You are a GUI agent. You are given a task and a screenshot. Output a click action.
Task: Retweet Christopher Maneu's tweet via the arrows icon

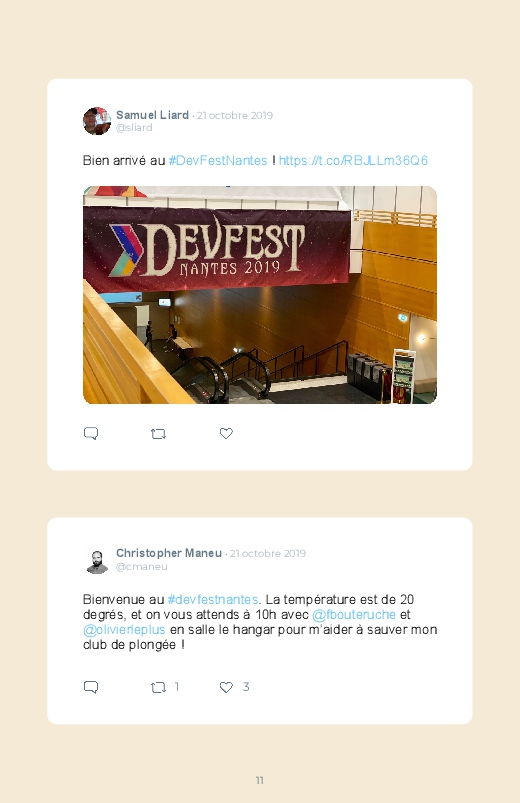tap(158, 687)
